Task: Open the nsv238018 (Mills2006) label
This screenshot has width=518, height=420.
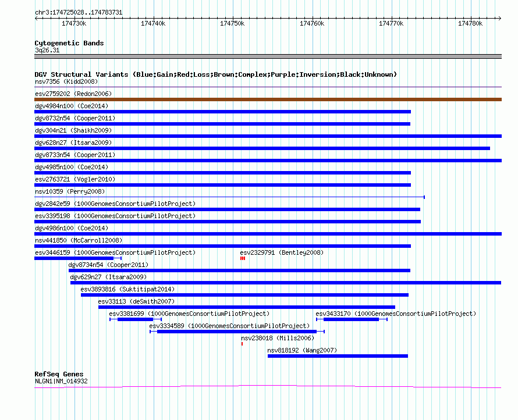Action: pos(278,338)
